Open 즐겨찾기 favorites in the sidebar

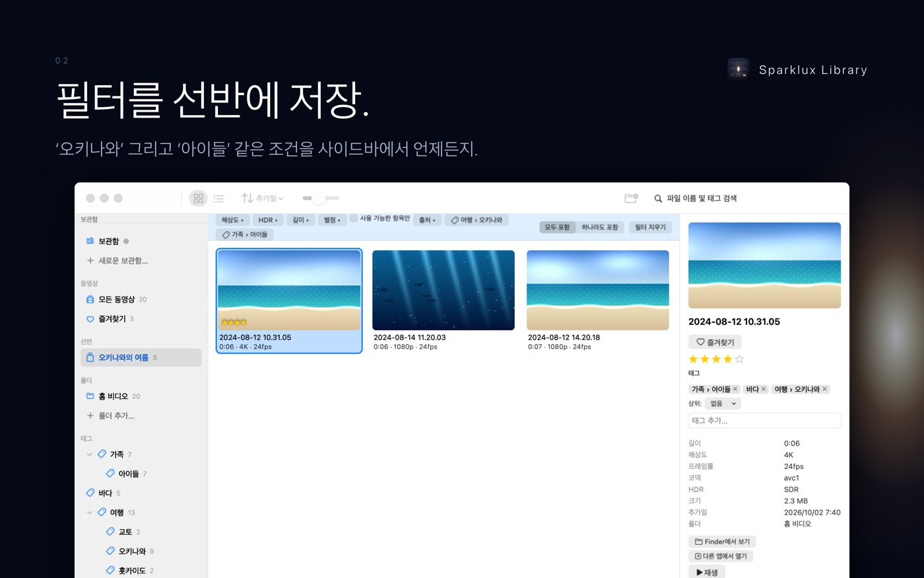[x=141, y=318]
